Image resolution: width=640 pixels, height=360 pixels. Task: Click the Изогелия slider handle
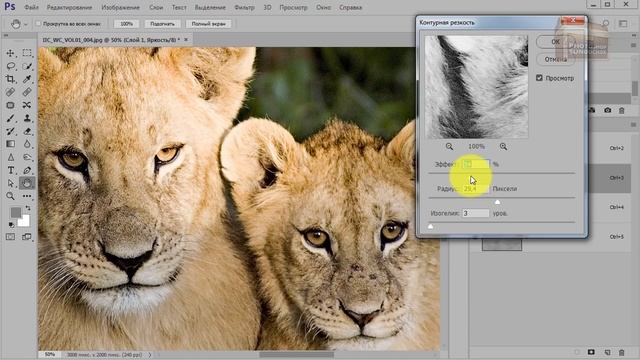tap(431, 227)
